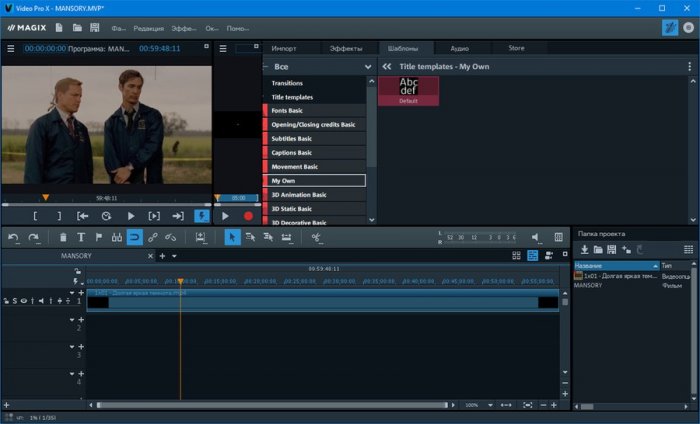This screenshot has height=424, width=700.
Task: Click the Undo arrow in the timeline toolbar
Action: tap(13, 237)
